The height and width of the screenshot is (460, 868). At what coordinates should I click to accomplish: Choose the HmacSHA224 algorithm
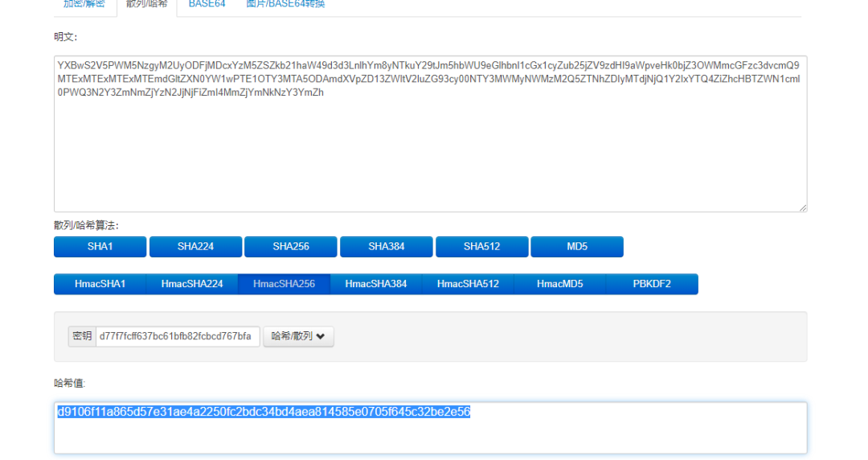192,284
